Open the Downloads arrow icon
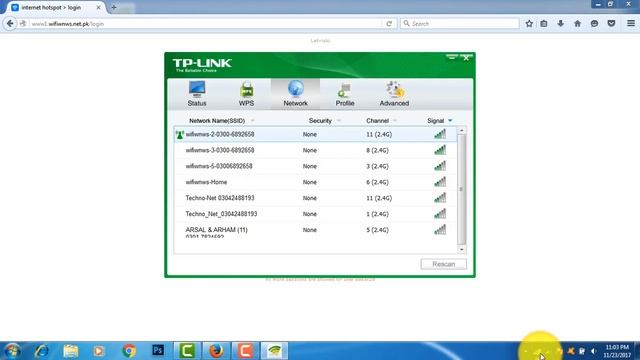Image resolution: width=640 pixels, height=360 pixels. pos(560,24)
